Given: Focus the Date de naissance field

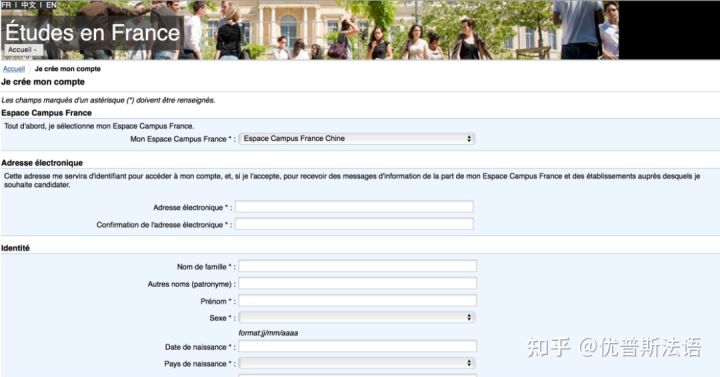Looking at the screenshot, I should click(x=357, y=346).
